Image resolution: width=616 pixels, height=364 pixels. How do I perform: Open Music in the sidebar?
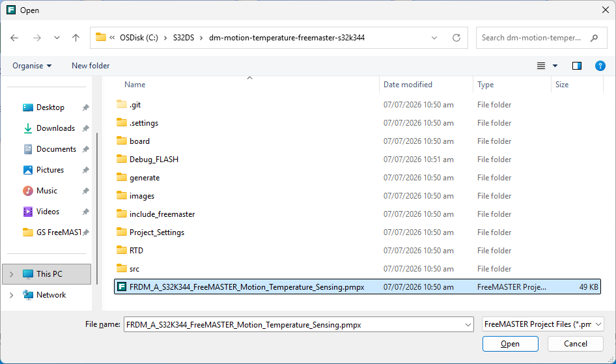click(47, 190)
